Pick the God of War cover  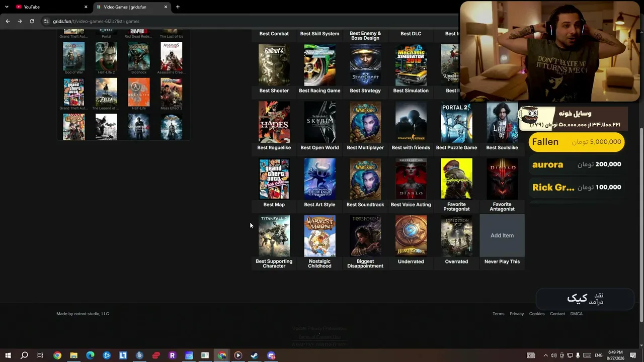(74, 56)
